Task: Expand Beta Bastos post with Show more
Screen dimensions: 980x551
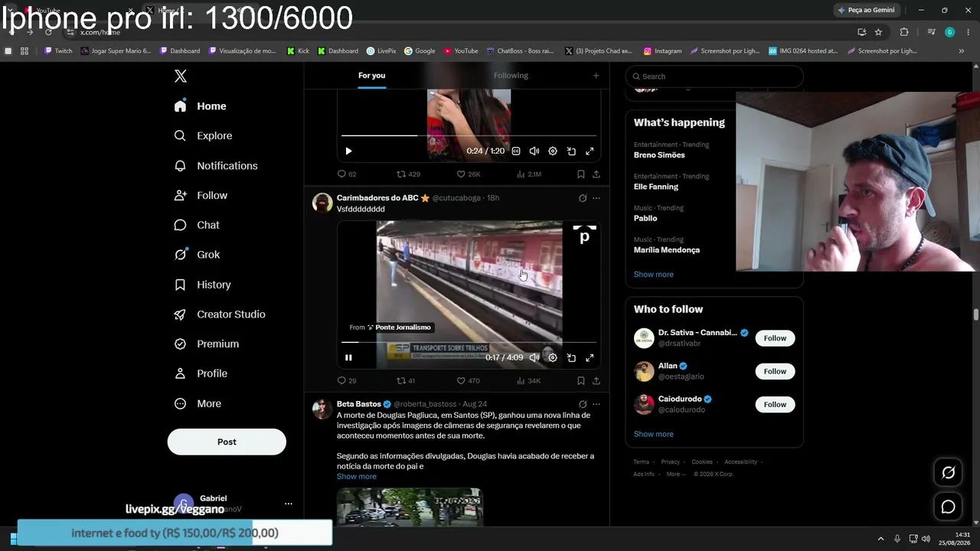Action: click(357, 477)
